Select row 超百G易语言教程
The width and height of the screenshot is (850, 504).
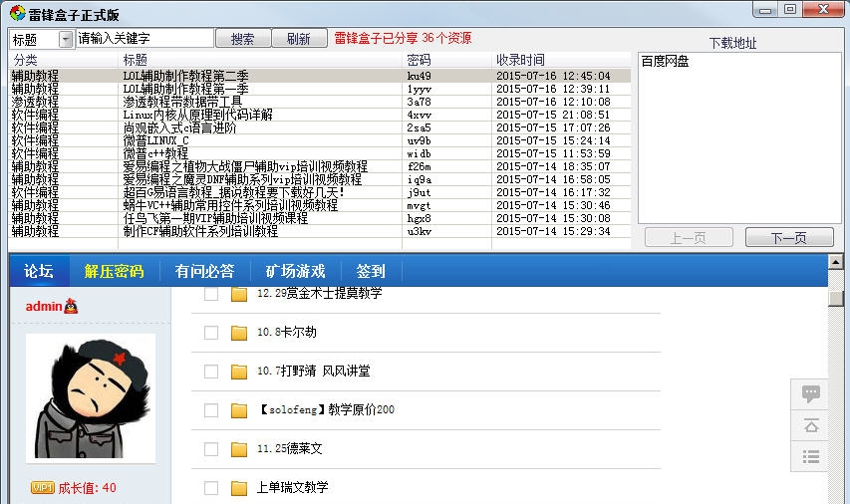click(320, 192)
